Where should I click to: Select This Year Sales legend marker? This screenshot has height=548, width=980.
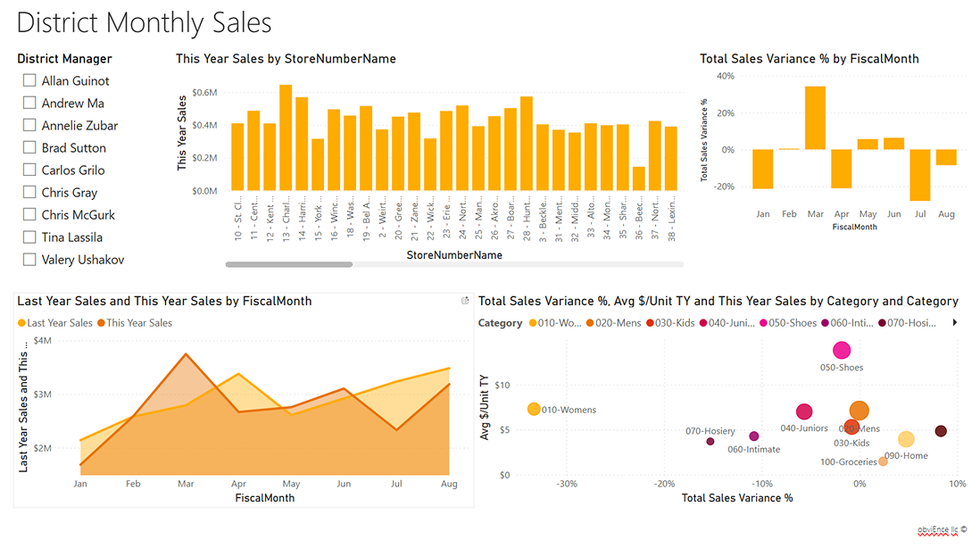click(101, 323)
